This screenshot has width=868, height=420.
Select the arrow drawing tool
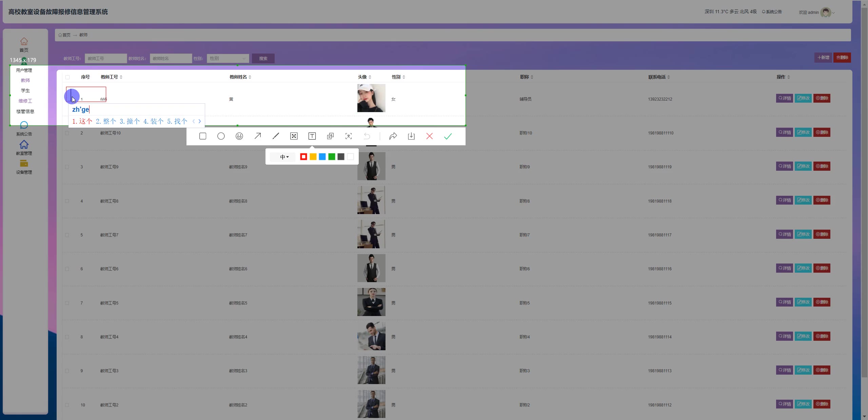point(258,136)
